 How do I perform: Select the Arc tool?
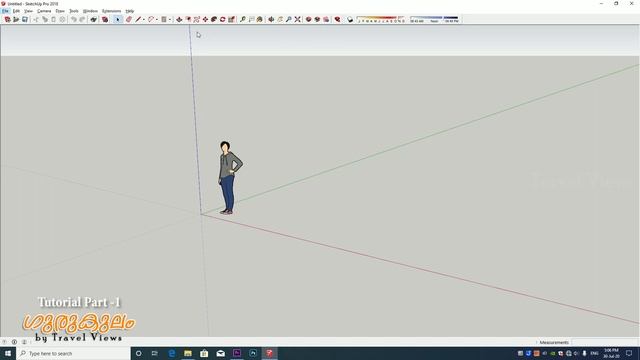pyautogui.click(x=151, y=19)
